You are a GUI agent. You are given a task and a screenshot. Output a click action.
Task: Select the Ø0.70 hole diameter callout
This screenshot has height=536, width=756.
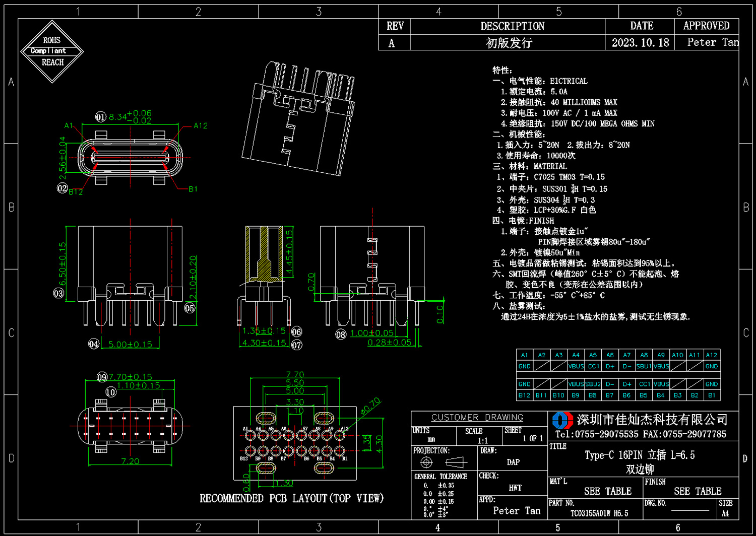pyautogui.click(x=370, y=406)
